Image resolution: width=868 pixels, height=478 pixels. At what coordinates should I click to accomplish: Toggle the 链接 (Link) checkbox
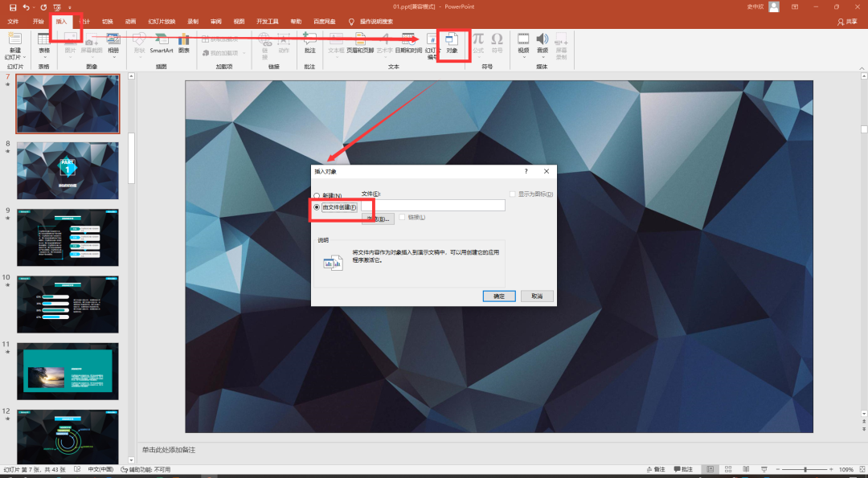(403, 217)
